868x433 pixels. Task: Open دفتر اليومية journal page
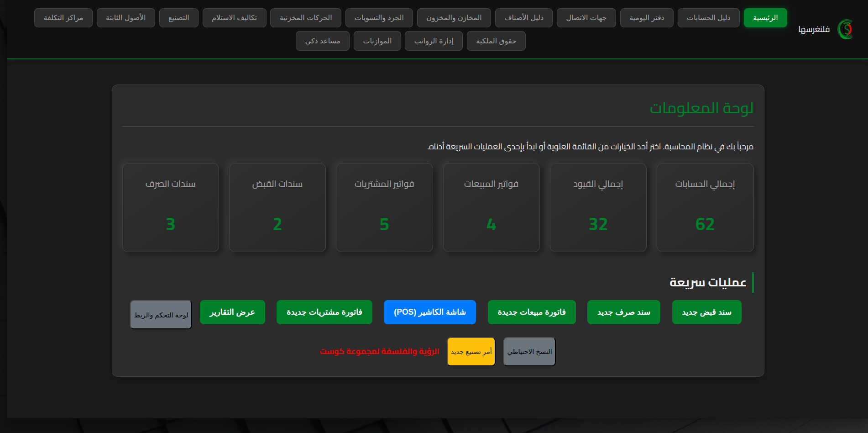[646, 18]
